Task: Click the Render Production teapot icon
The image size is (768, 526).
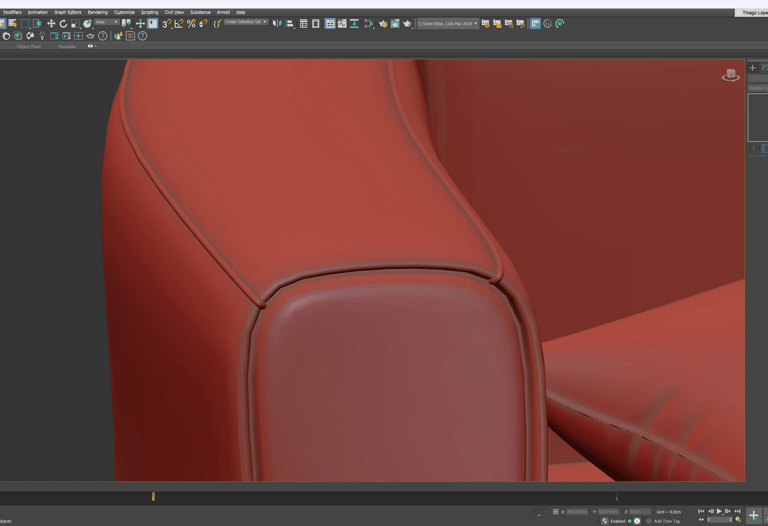Action: 408,24
